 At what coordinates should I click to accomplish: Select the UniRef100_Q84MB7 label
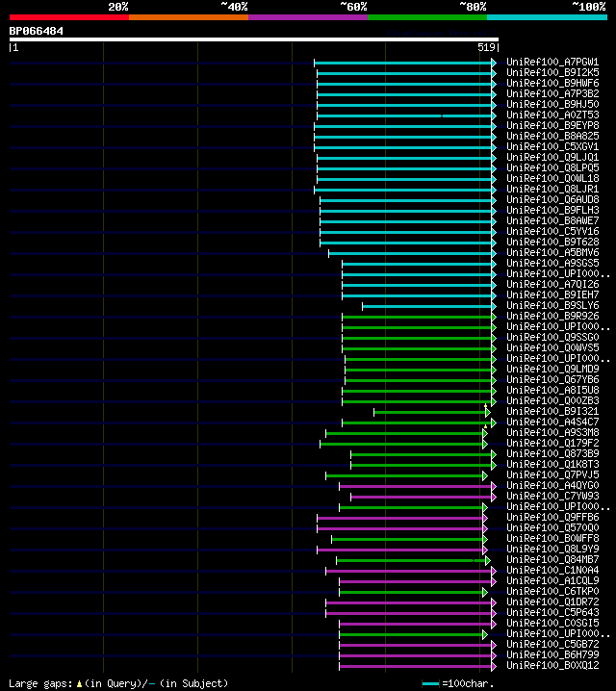(552, 559)
